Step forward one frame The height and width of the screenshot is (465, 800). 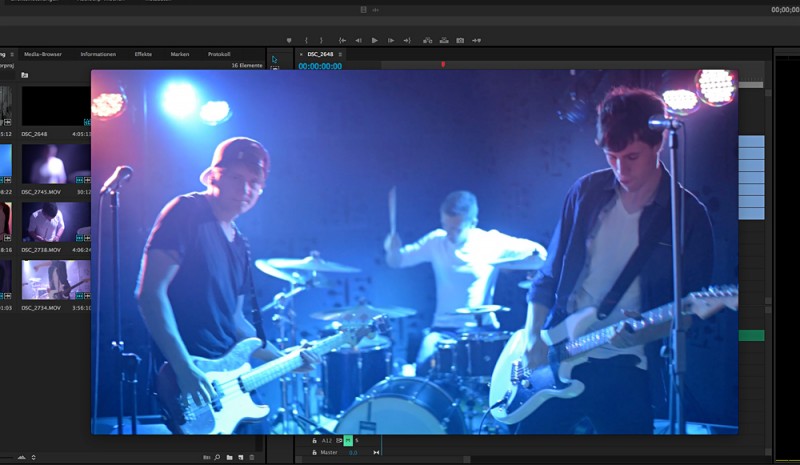[391, 40]
